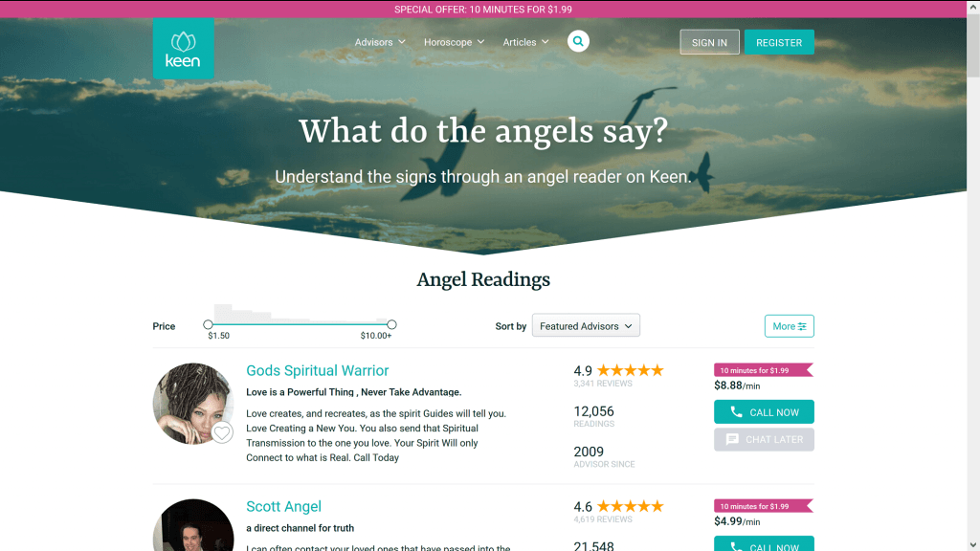Click the phone icon on Call Now
The width and height of the screenshot is (980, 551).
point(736,411)
